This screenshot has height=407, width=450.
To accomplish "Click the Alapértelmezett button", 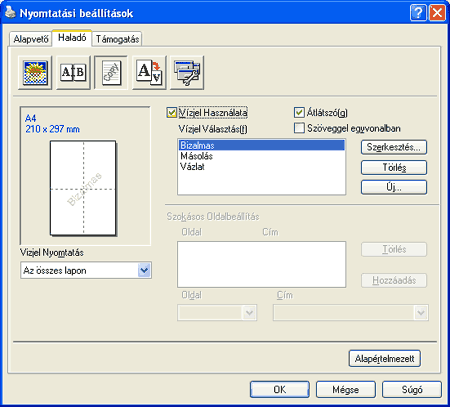I will 384,359.
